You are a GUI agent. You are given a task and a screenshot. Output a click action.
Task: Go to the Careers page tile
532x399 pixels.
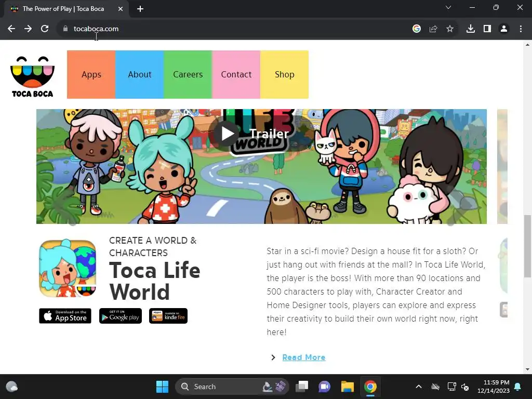pyautogui.click(x=188, y=75)
